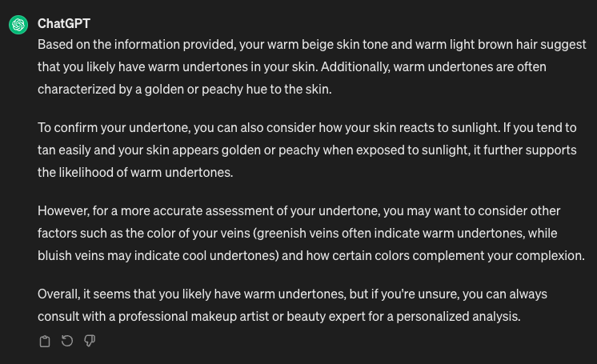This screenshot has width=597, height=364.
Task: Copy the ChatGPT response to clipboard
Action: pos(45,342)
